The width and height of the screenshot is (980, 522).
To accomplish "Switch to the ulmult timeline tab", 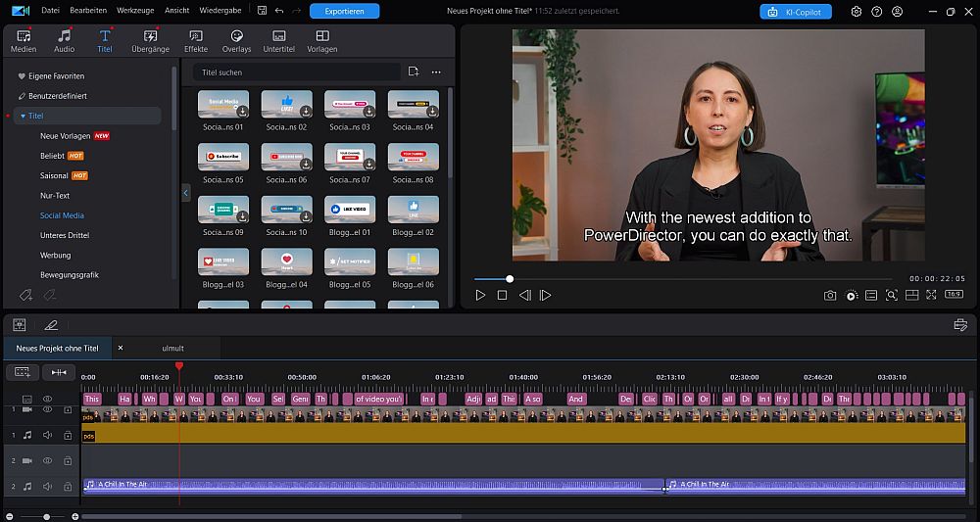I will click(x=173, y=349).
